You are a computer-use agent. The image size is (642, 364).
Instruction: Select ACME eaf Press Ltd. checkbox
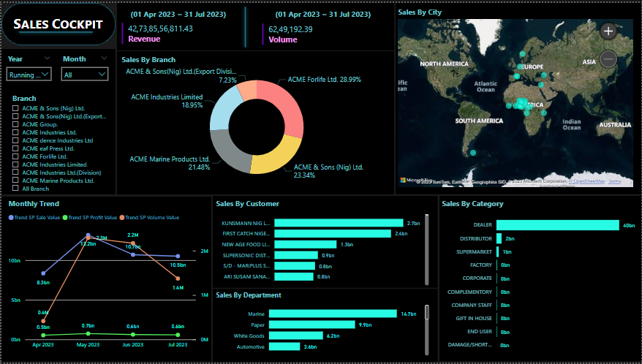click(x=15, y=148)
